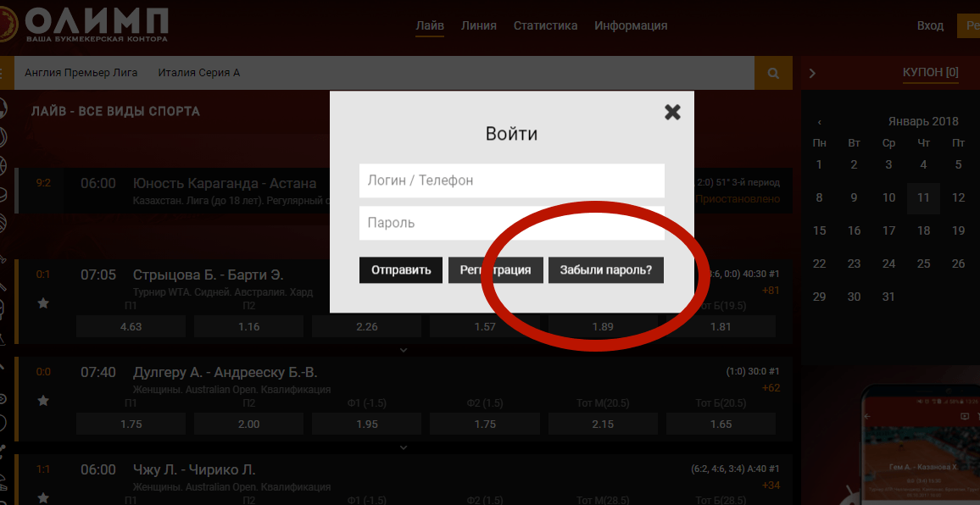Close the Войти login dialog
This screenshot has width=980, height=505.
[x=672, y=112]
